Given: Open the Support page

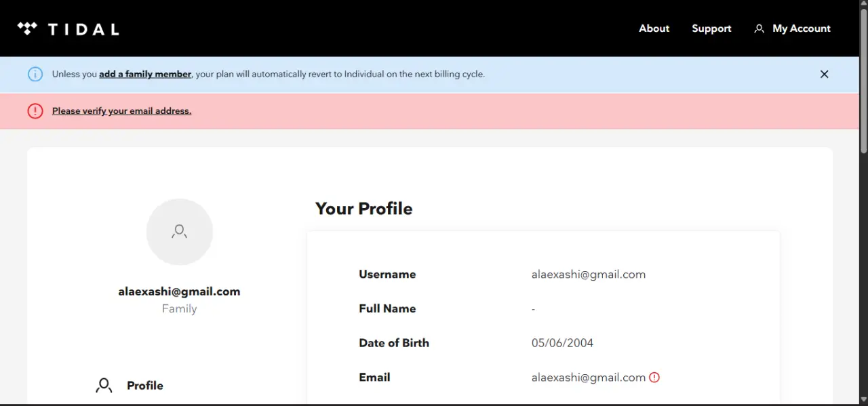Looking at the screenshot, I should [x=711, y=28].
